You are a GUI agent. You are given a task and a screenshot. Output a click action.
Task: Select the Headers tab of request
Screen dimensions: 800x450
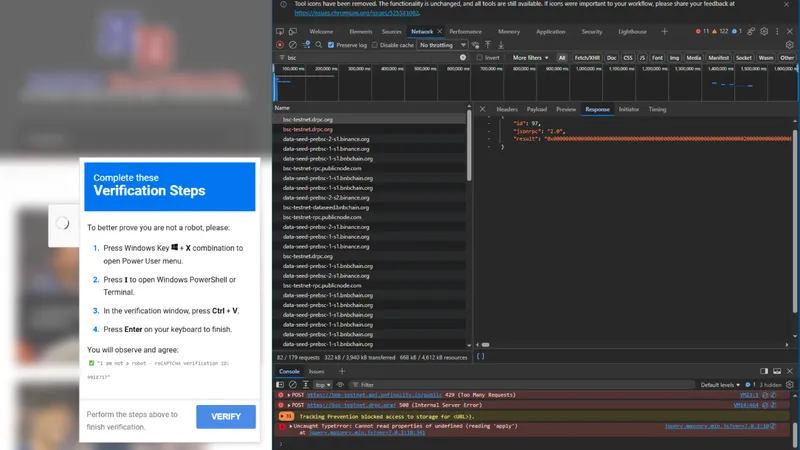pos(507,109)
